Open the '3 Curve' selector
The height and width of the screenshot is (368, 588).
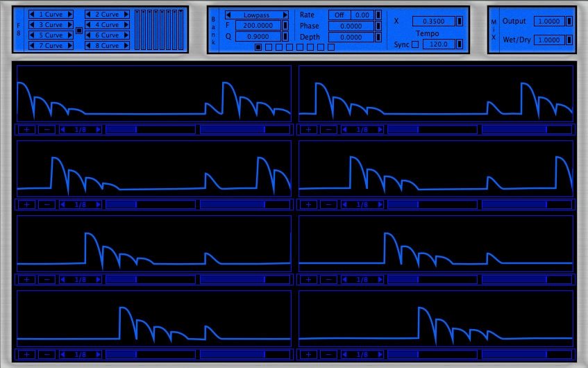tap(51, 25)
